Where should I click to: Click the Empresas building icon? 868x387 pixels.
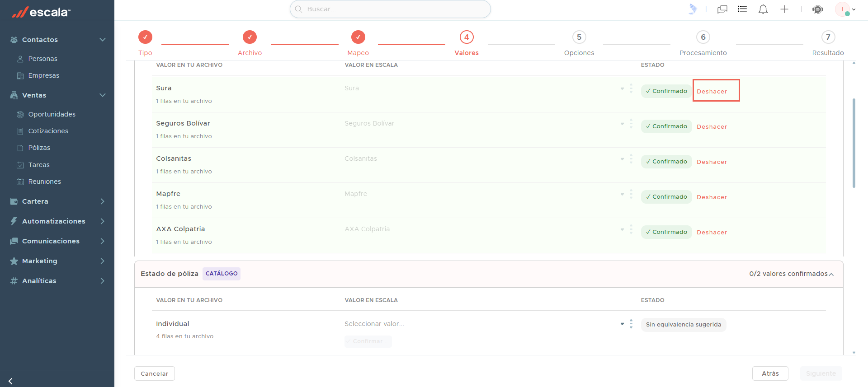[20, 75]
